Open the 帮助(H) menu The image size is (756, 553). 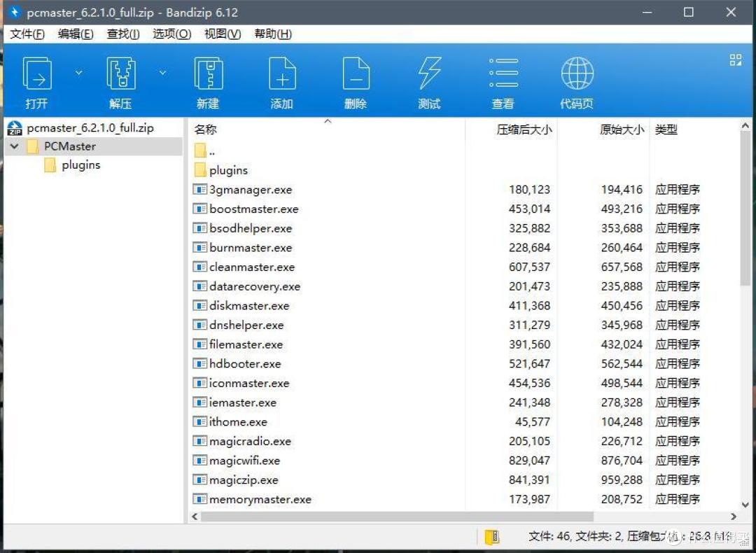pos(273,34)
